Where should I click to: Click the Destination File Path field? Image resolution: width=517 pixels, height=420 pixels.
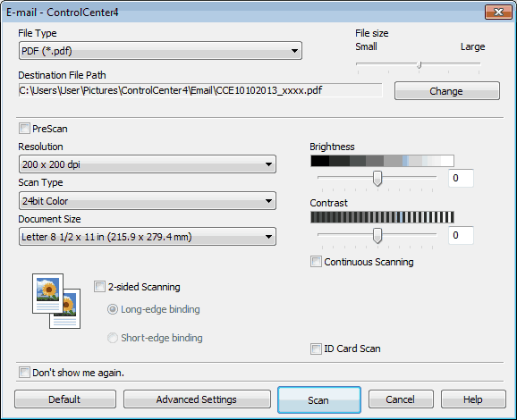[x=200, y=90]
